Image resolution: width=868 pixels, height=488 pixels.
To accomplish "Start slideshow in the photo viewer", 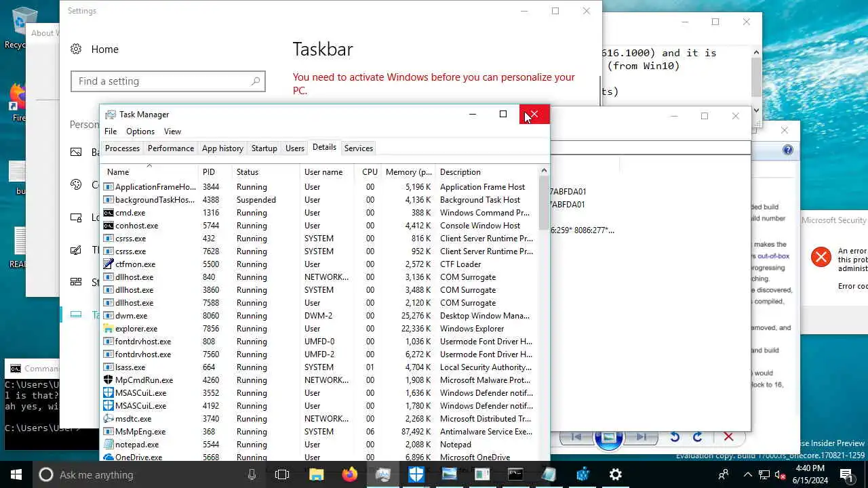I will (608, 437).
